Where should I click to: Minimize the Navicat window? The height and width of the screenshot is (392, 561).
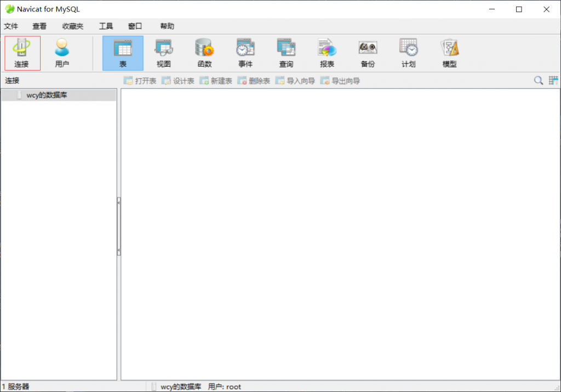(492, 9)
